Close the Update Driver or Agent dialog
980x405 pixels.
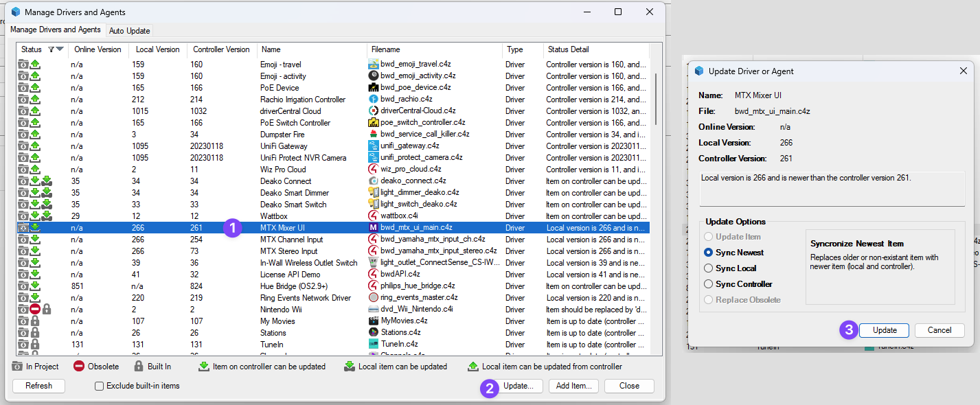[964, 71]
